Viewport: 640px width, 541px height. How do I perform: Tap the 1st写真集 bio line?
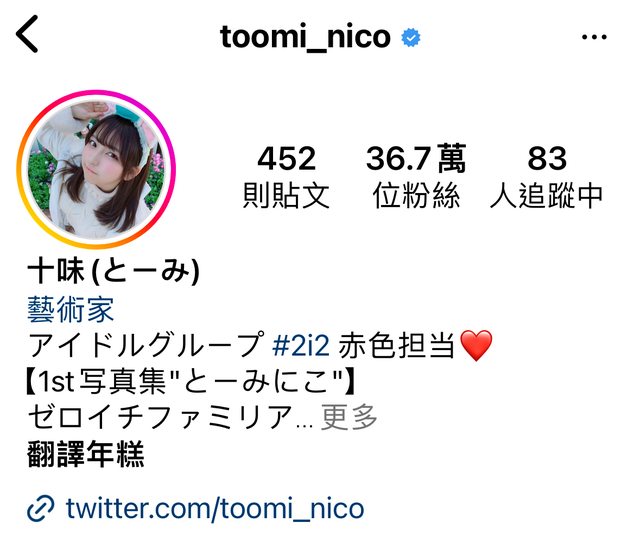(x=190, y=381)
